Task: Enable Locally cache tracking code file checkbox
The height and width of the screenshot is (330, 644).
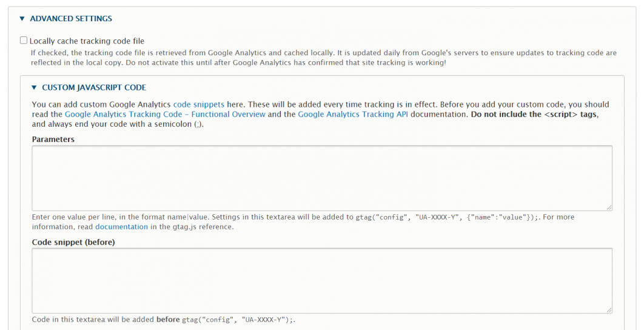Action: (24, 41)
